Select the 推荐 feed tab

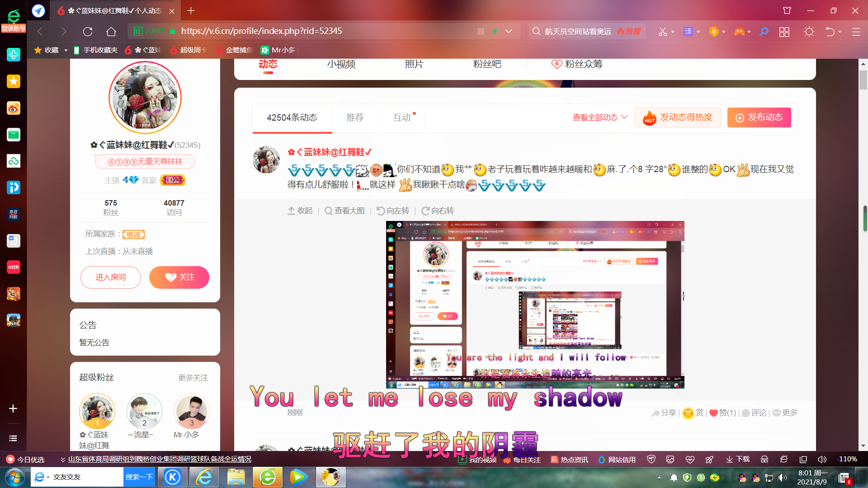coord(355,117)
